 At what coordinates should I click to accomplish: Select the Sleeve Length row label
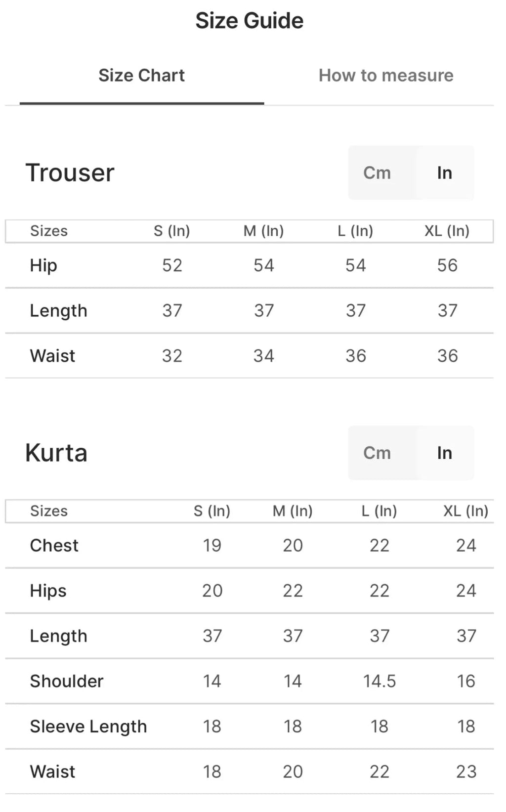point(88,727)
